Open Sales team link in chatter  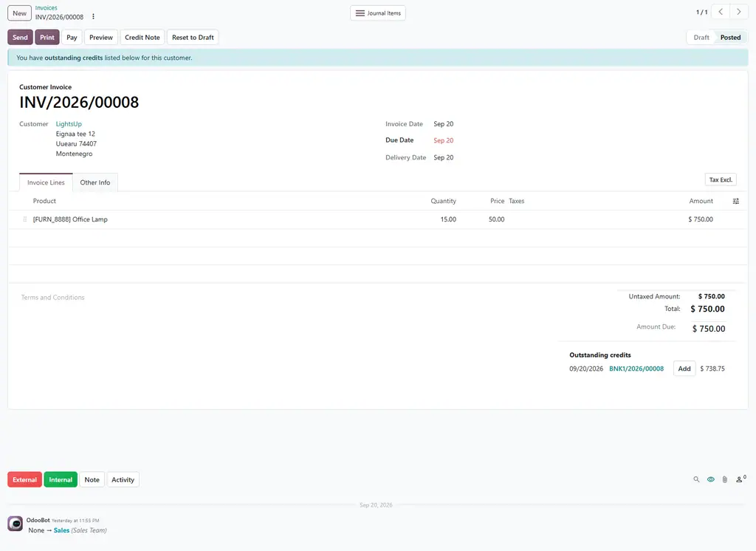[x=62, y=530]
